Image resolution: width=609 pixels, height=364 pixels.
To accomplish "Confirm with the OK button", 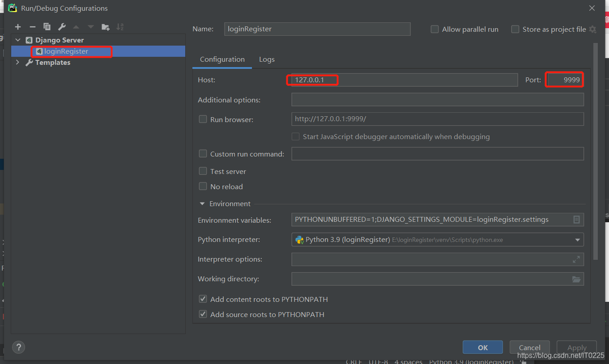I will (x=483, y=347).
